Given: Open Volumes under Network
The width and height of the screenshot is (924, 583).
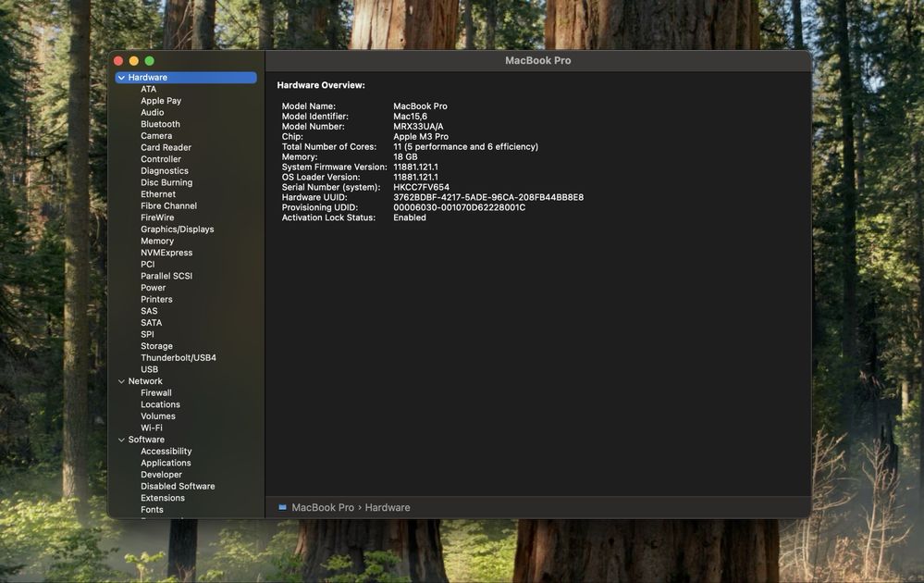Looking at the screenshot, I should pyautogui.click(x=158, y=416).
